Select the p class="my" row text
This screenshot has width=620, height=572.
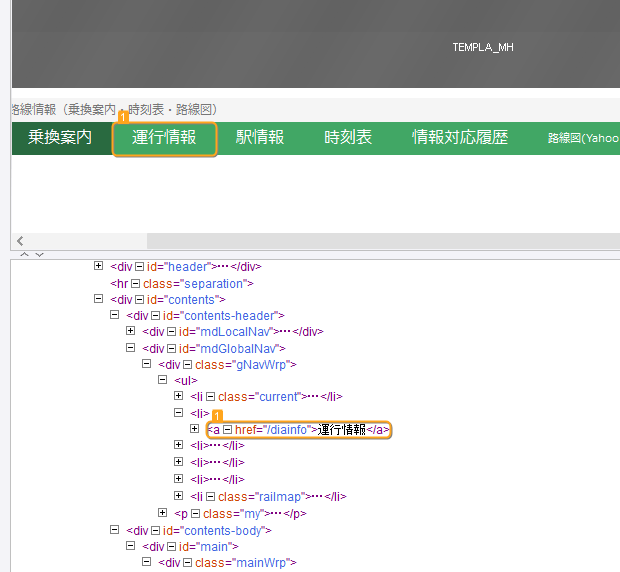point(240,514)
